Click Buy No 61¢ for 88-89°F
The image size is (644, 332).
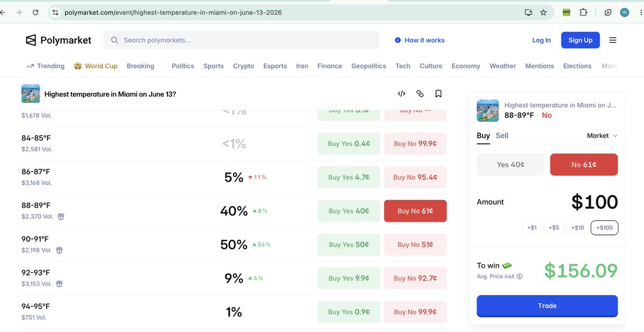point(415,211)
